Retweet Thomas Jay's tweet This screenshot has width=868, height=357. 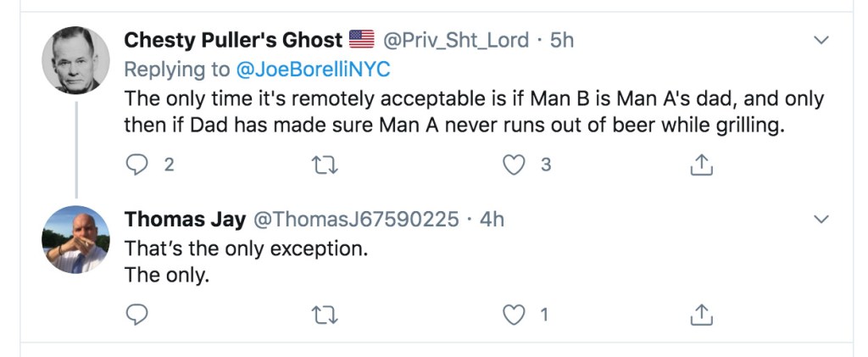[325, 315]
